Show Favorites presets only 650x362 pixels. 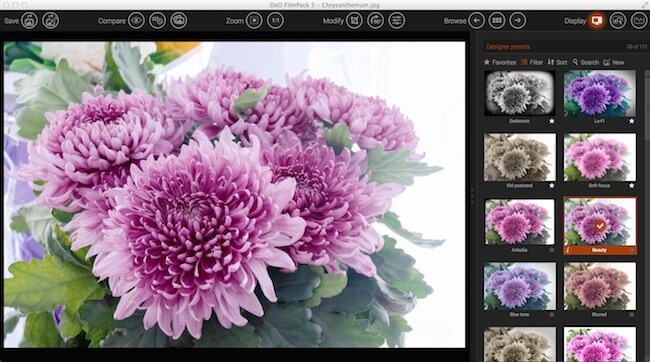pos(500,62)
